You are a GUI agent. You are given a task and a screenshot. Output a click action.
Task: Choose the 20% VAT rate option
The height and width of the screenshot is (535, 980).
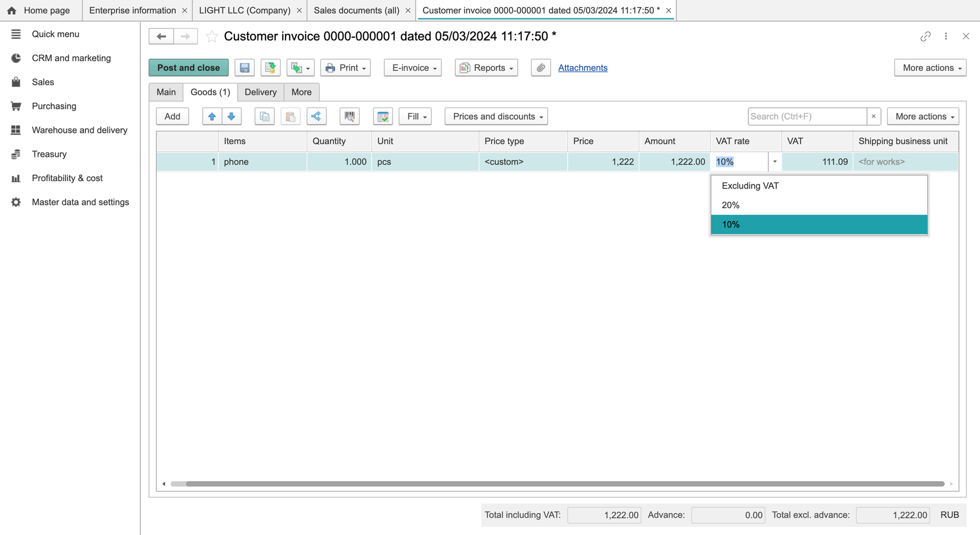[819, 205]
